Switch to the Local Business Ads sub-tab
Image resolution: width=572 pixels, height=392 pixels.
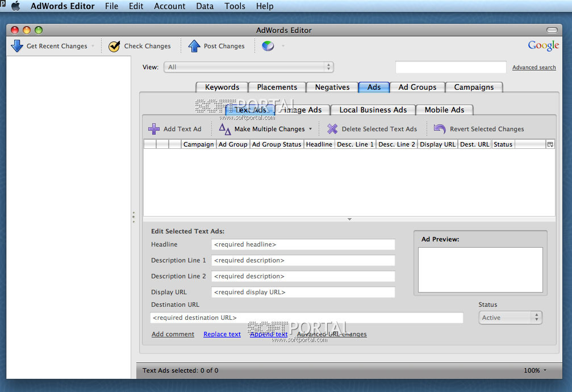tap(373, 110)
